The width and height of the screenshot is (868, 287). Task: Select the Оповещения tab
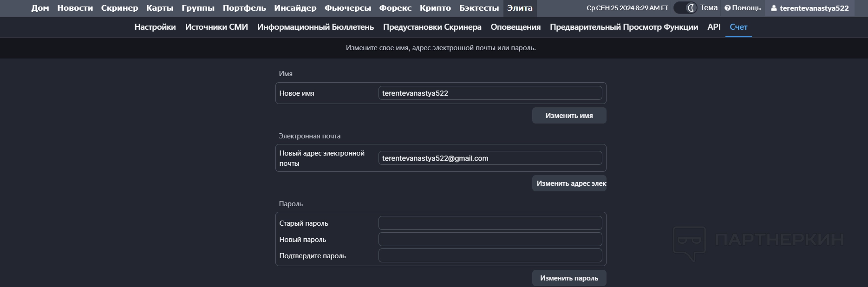(x=516, y=27)
